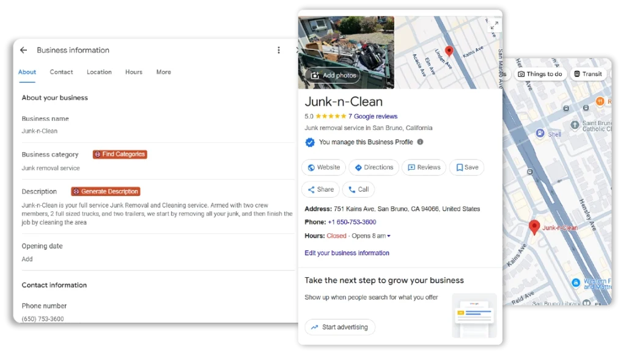Viewport: 626px width, 364px height.
Task: Click the Find Categories button
Action: coord(120,155)
